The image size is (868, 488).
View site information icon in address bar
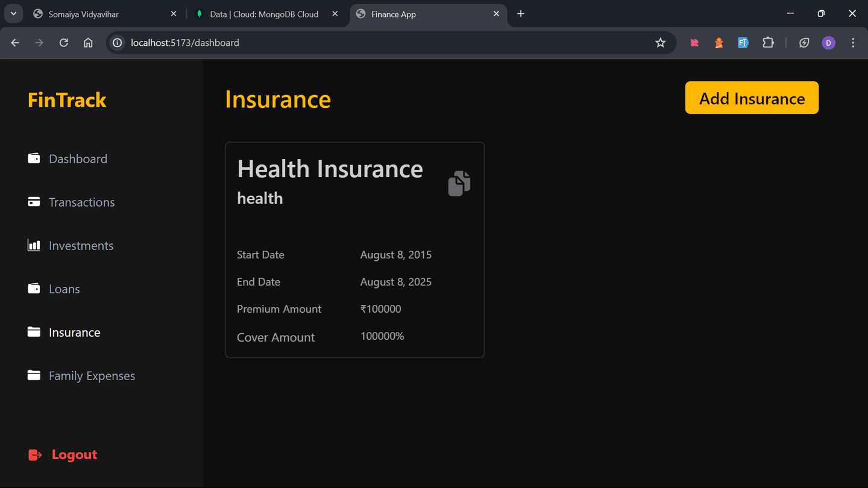pyautogui.click(x=118, y=43)
